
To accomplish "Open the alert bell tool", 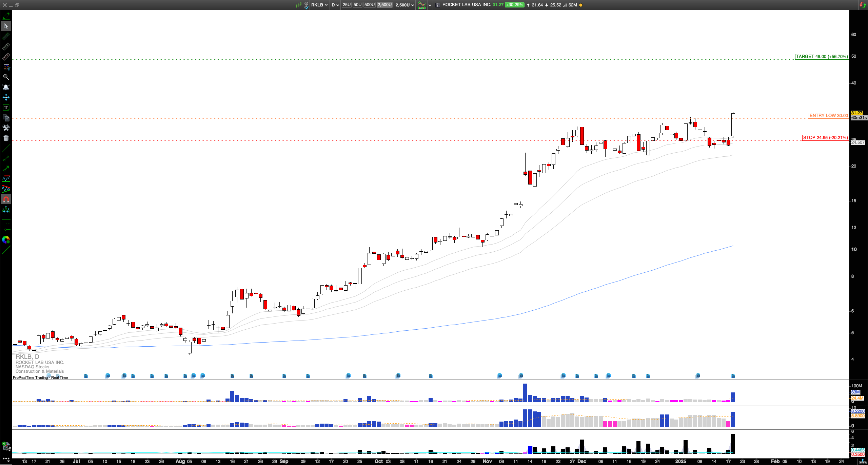I will click(x=6, y=87).
